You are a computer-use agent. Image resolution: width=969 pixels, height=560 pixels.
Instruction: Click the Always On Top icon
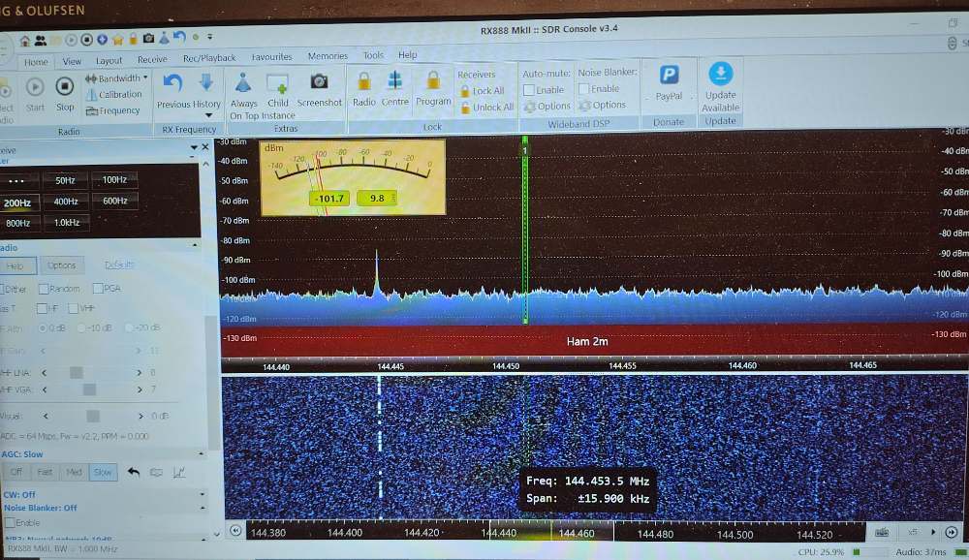tap(243, 84)
